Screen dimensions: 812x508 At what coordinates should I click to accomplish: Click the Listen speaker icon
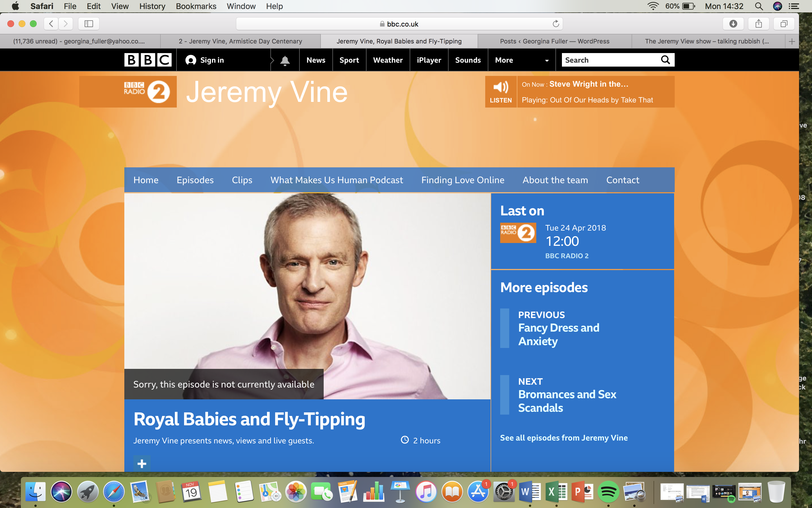(501, 87)
